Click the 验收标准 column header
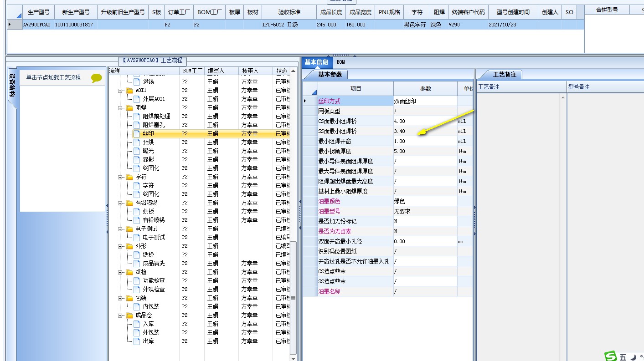 [289, 12]
